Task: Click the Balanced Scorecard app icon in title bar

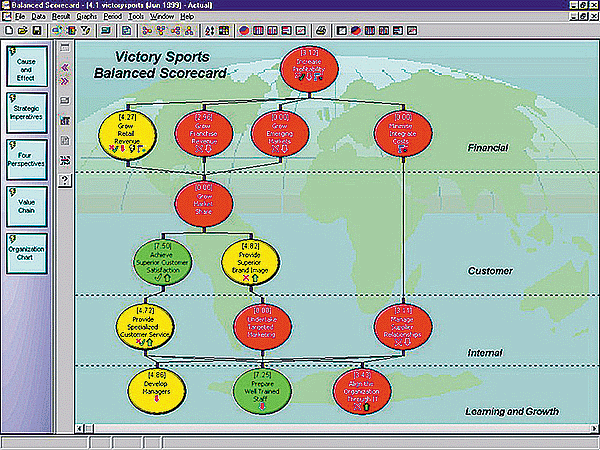Action: click(5, 5)
